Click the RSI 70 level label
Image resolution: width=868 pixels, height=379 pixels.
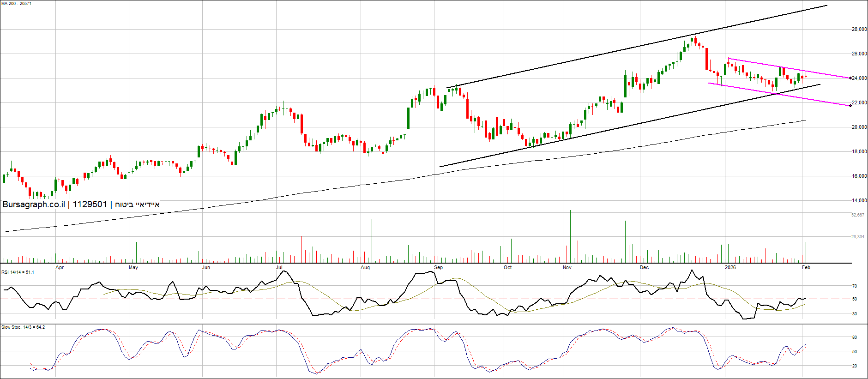click(x=855, y=286)
